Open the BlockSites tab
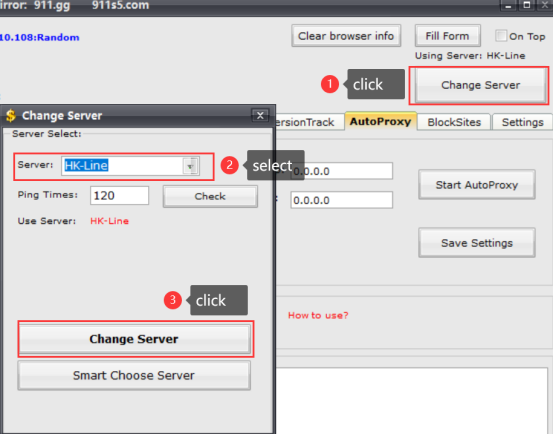The height and width of the screenshot is (434, 554). [454, 122]
